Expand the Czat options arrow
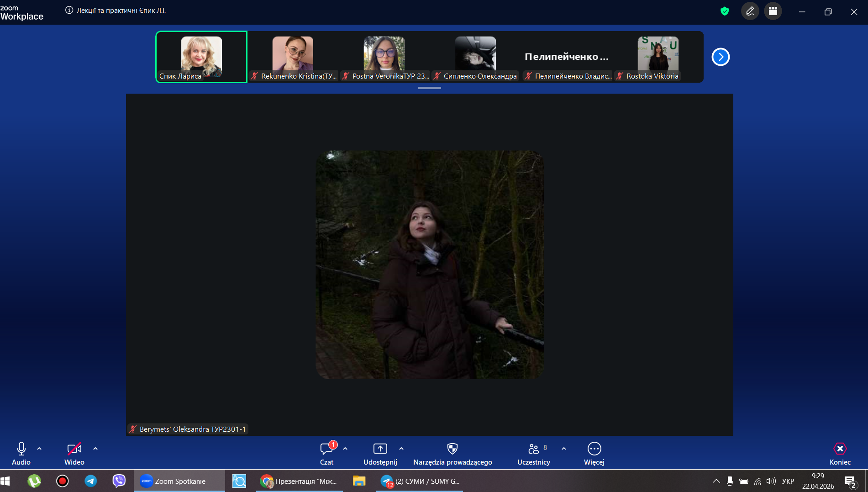Image resolution: width=868 pixels, height=492 pixels. tap(345, 449)
